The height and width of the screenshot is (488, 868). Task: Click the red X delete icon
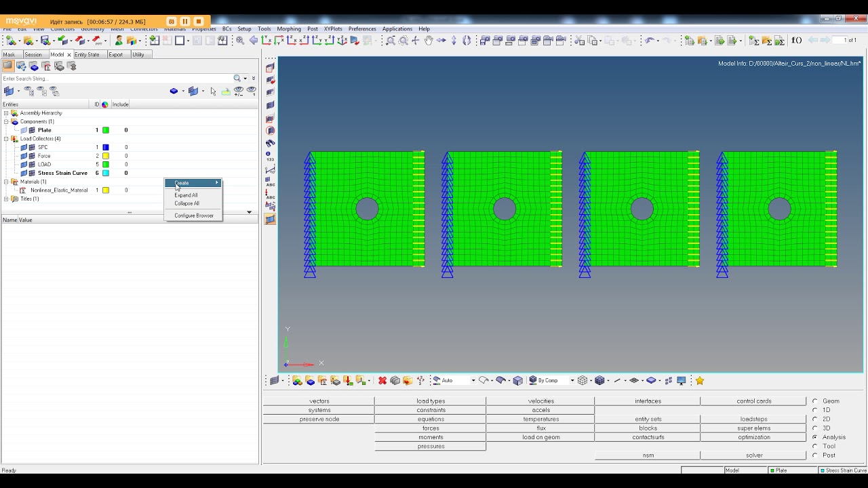pyautogui.click(x=382, y=381)
